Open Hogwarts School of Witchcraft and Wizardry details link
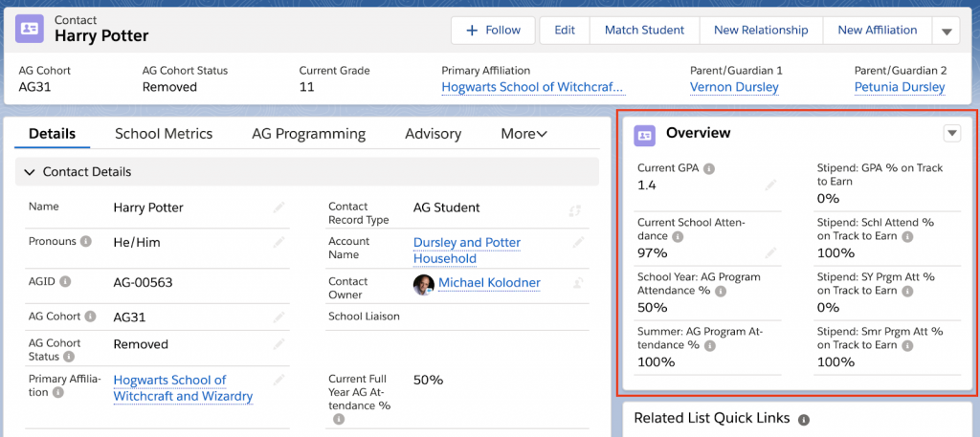 coord(183,387)
